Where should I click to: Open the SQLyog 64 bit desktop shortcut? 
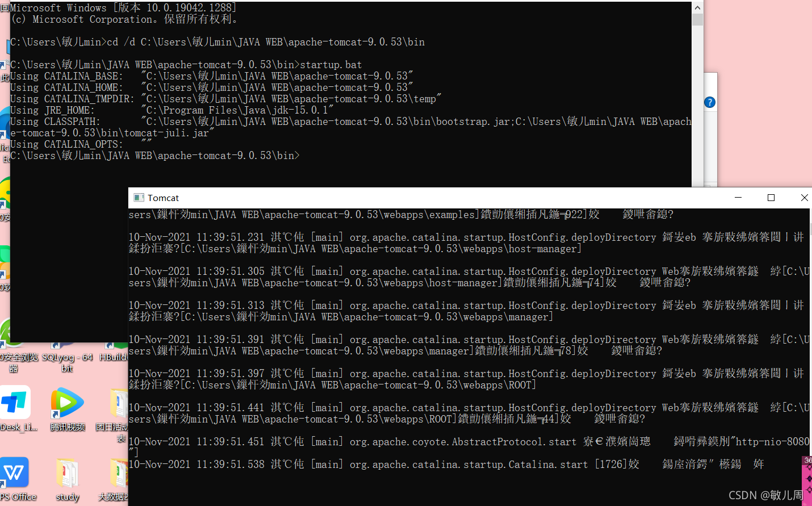pos(67,357)
